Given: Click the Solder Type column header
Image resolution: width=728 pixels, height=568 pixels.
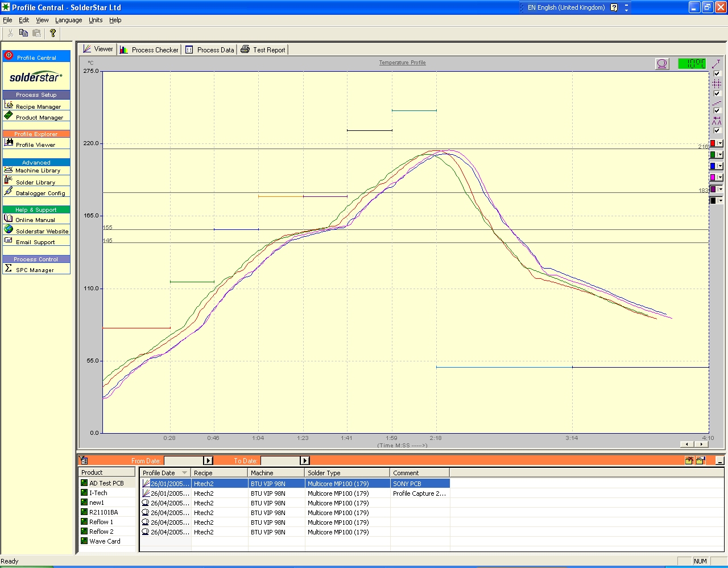Looking at the screenshot, I should (348, 473).
